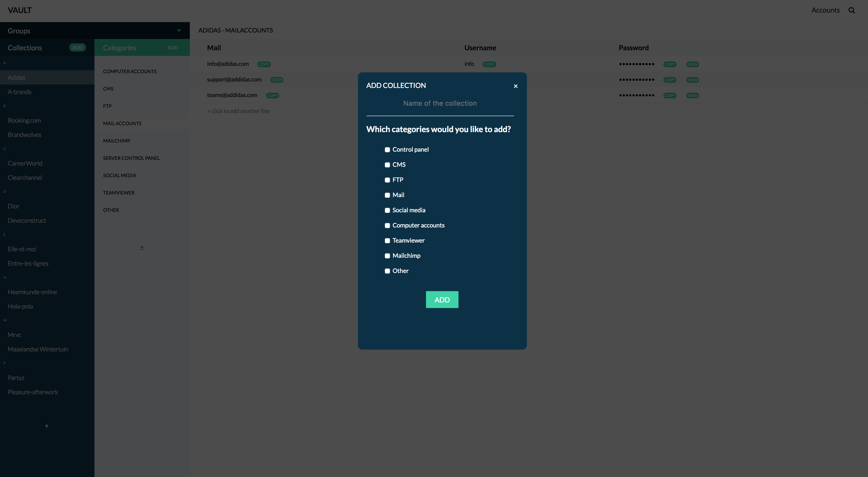Enable the Social media category checkbox
Viewport: 868px width, 477px height.
click(387, 211)
